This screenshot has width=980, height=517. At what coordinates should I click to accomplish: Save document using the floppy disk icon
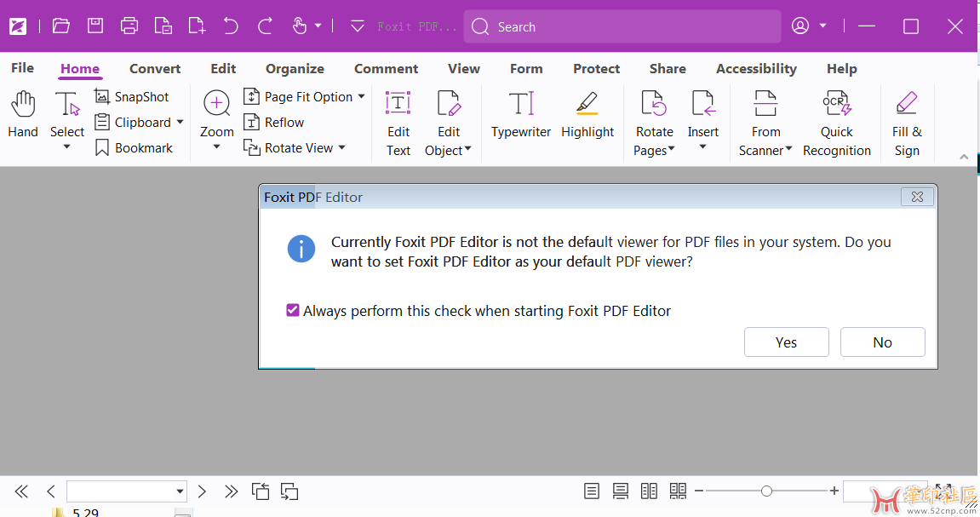[95, 26]
